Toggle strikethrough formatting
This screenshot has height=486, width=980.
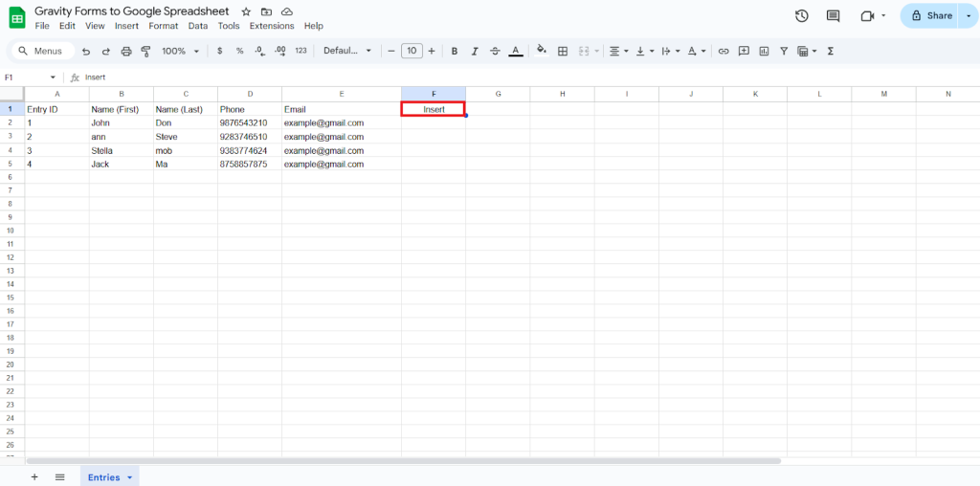click(x=495, y=52)
